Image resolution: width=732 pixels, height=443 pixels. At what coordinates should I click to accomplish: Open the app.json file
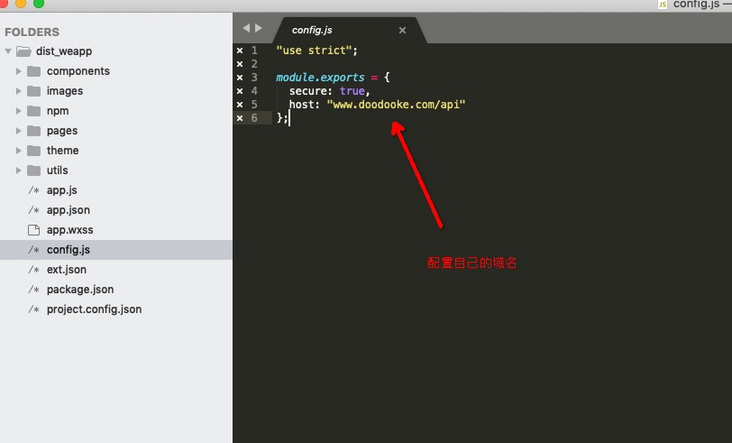pyautogui.click(x=68, y=210)
